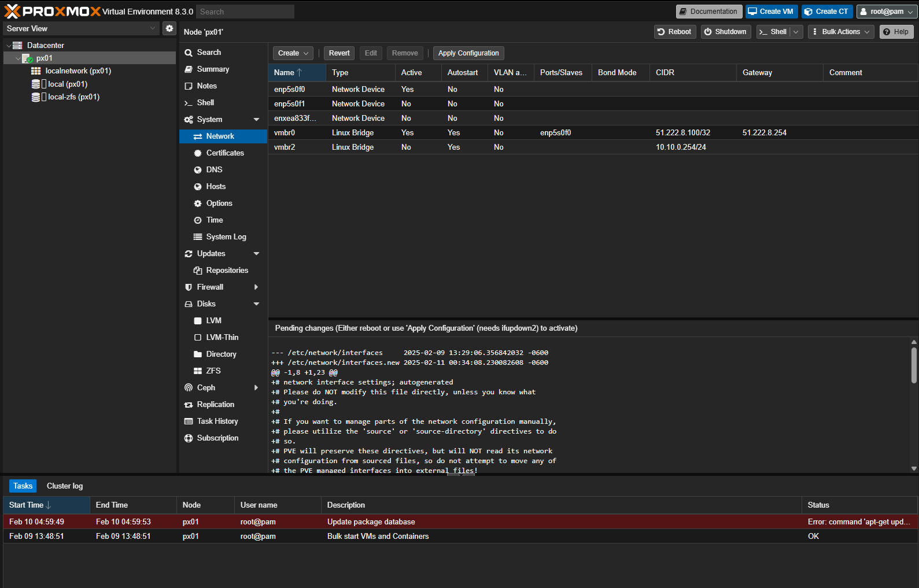Open the Server View dropdown
The image size is (919, 588).
point(153,28)
